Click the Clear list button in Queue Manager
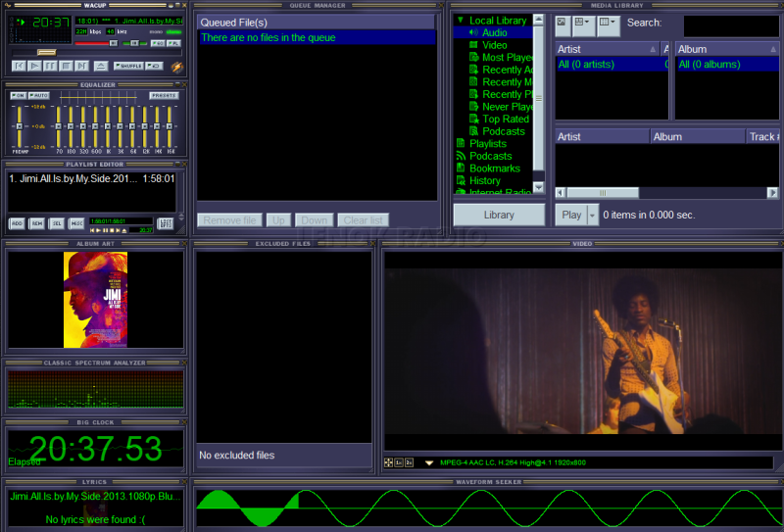784x532 pixels. [363, 220]
